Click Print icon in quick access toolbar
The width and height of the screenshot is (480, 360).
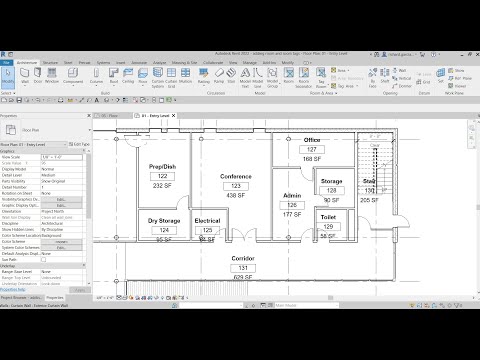[61, 100]
